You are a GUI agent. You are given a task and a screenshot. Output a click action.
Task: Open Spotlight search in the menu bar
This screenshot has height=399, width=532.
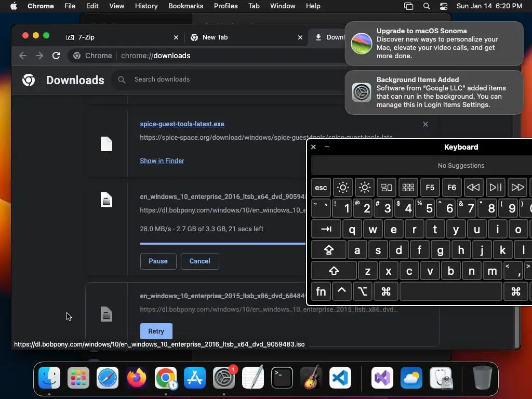click(x=427, y=6)
